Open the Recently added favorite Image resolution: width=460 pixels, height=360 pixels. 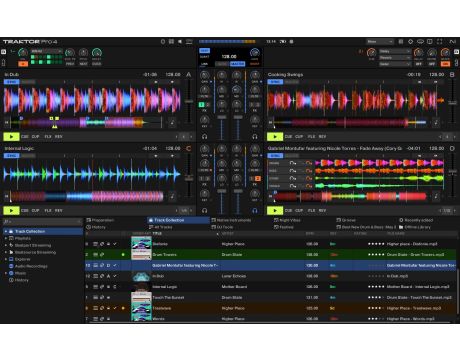pos(416,220)
